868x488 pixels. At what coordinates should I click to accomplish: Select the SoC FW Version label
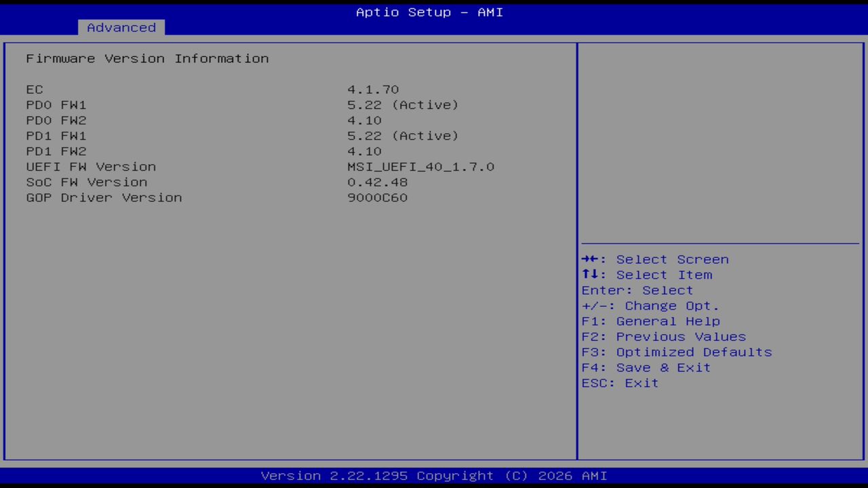pos(87,182)
